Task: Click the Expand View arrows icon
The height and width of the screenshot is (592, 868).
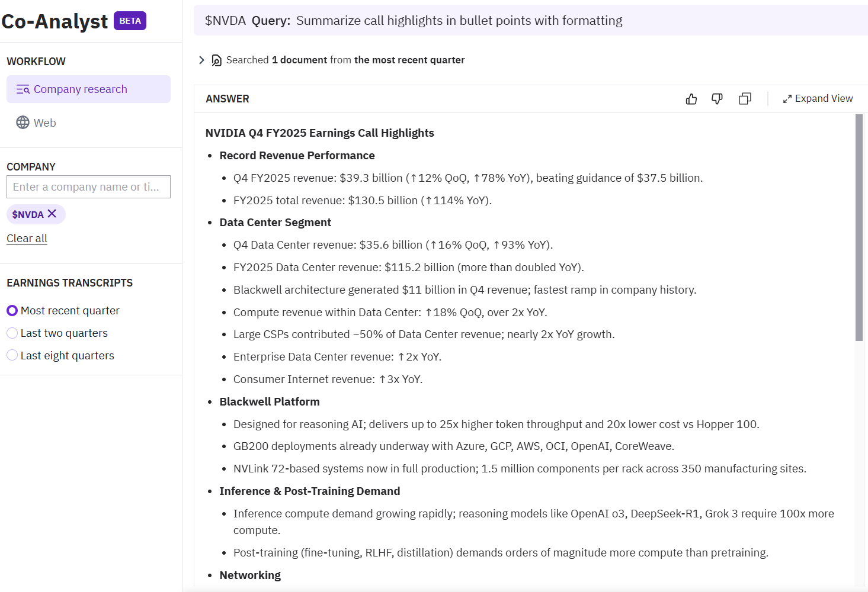Action: 787,99
